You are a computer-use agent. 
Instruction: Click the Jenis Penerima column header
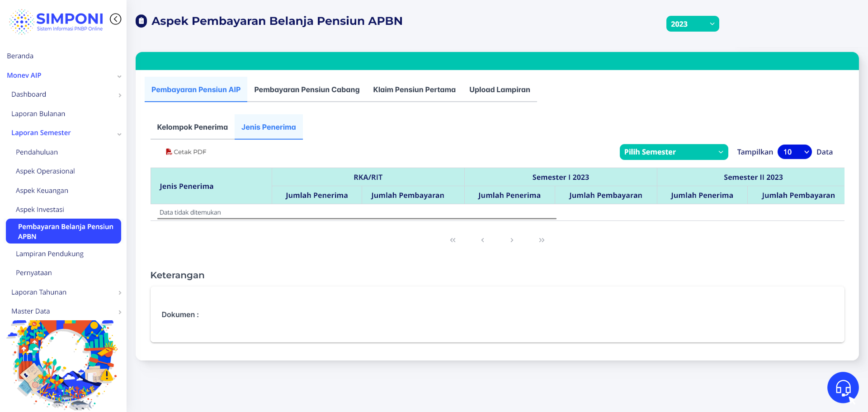pos(211,186)
